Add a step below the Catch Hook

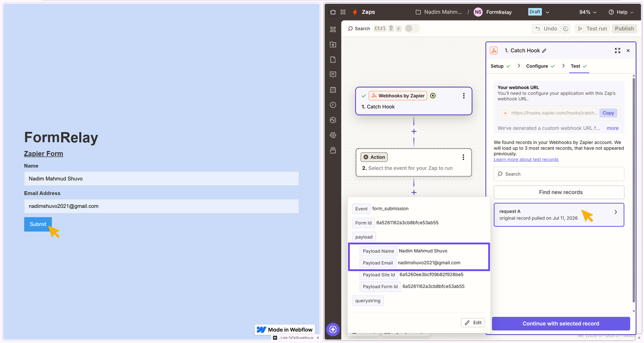[x=414, y=132]
